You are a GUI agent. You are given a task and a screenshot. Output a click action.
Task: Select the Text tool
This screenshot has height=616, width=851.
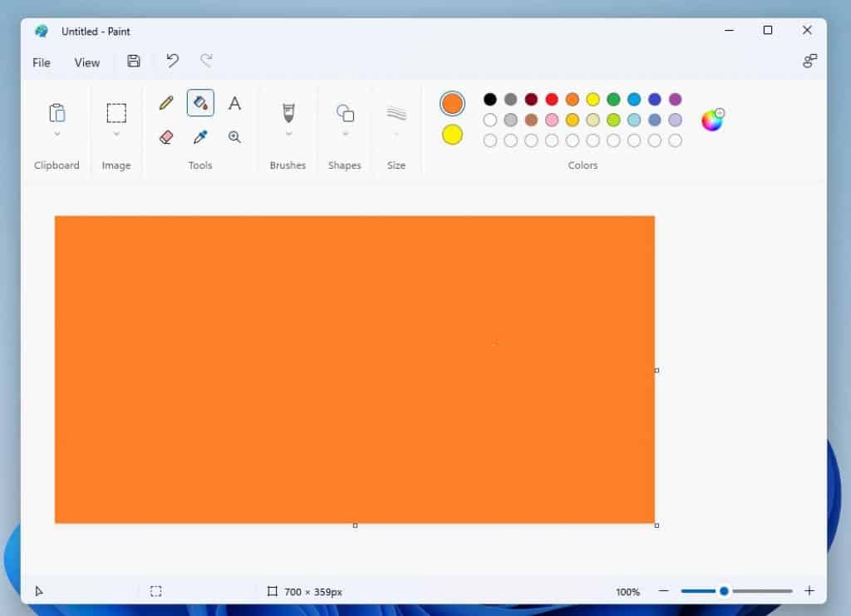(234, 103)
